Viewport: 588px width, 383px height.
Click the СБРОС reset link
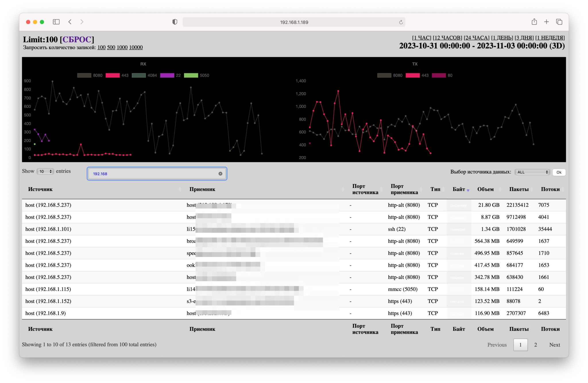(77, 39)
